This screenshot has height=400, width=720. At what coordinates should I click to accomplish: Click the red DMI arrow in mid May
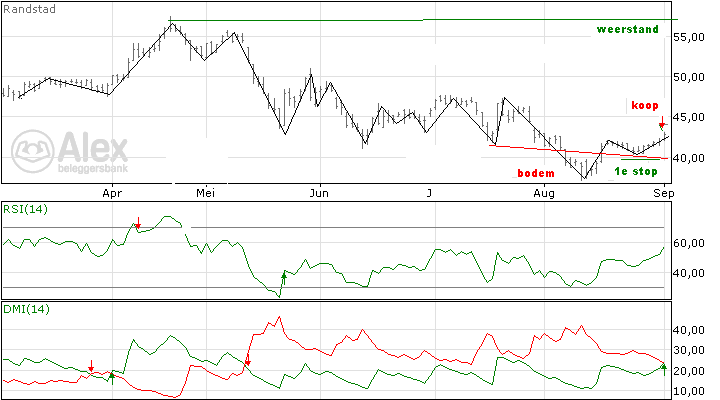click(248, 360)
